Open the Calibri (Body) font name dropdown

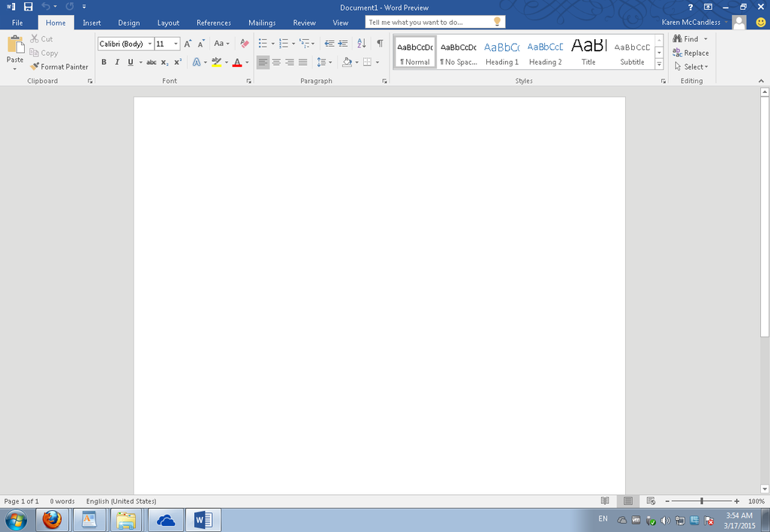click(150, 44)
